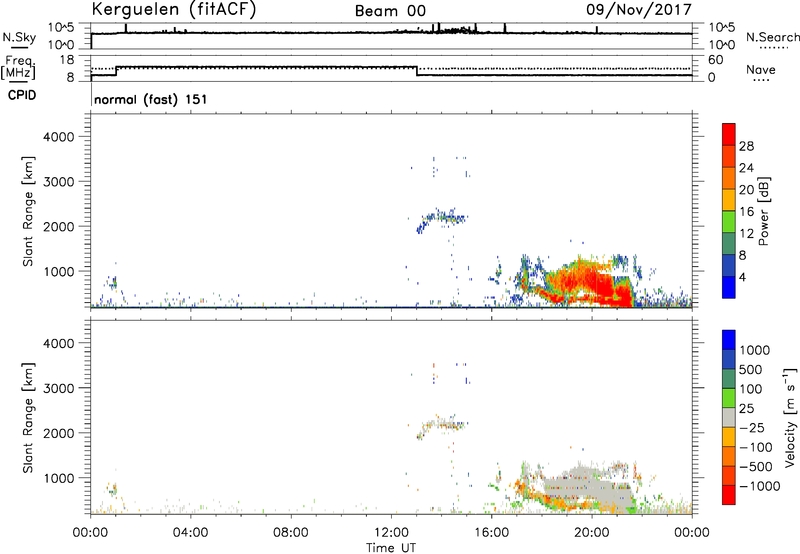Click the 'CPID' label
This screenshot has width=800, height=554.
pos(22,95)
